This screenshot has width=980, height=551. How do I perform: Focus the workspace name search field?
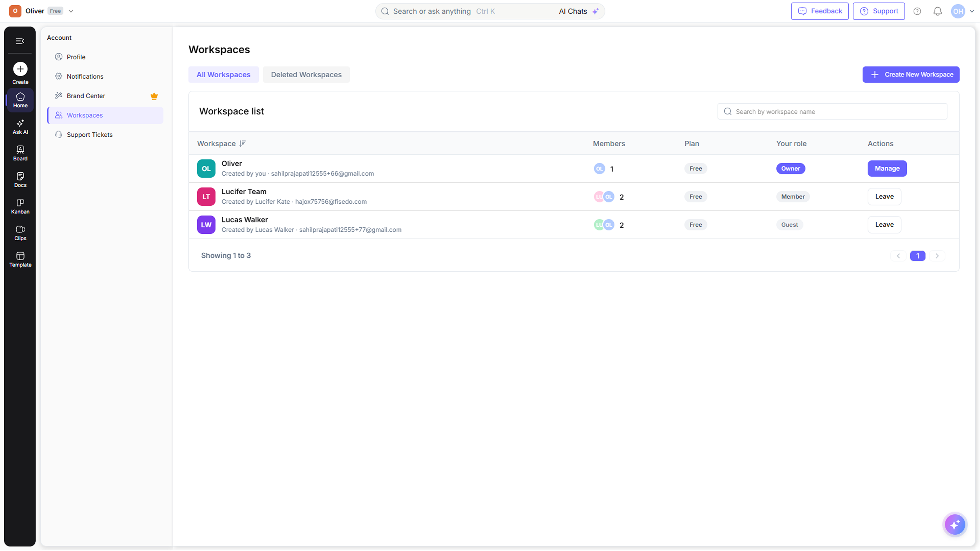pyautogui.click(x=832, y=111)
